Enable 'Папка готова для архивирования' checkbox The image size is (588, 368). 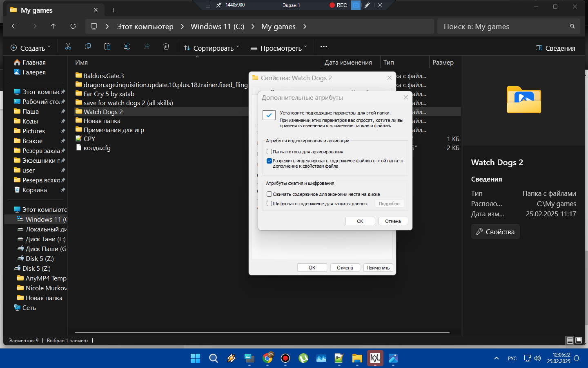pos(269,152)
